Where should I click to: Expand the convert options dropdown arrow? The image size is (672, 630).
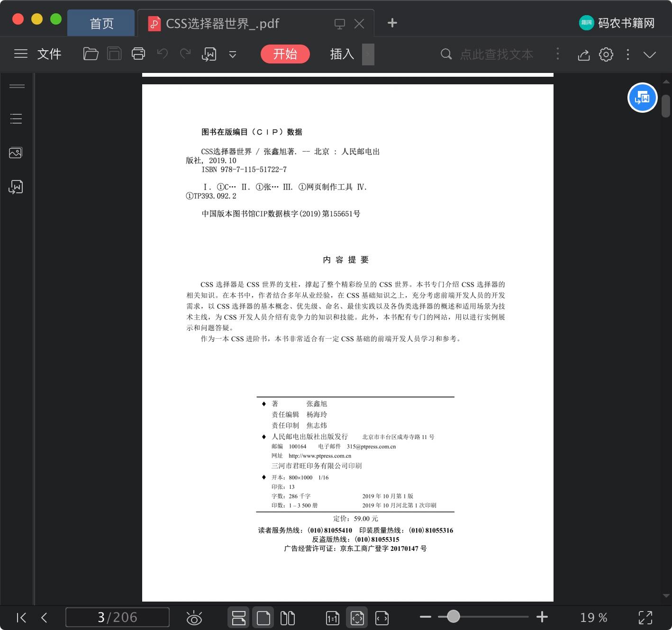click(x=232, y=54)
